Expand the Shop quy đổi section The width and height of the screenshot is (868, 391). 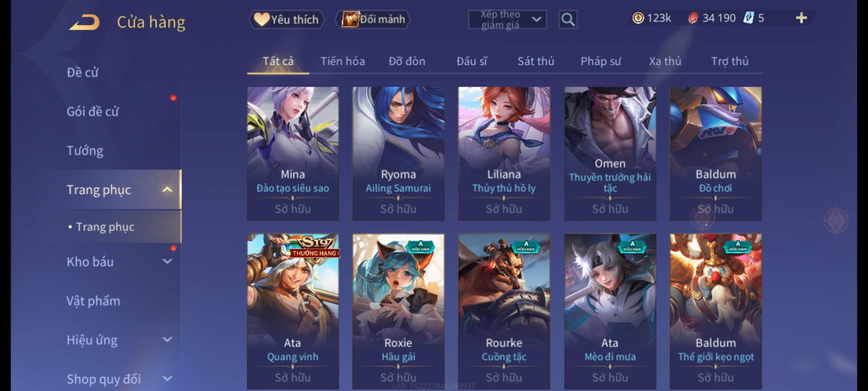(167, 379)
